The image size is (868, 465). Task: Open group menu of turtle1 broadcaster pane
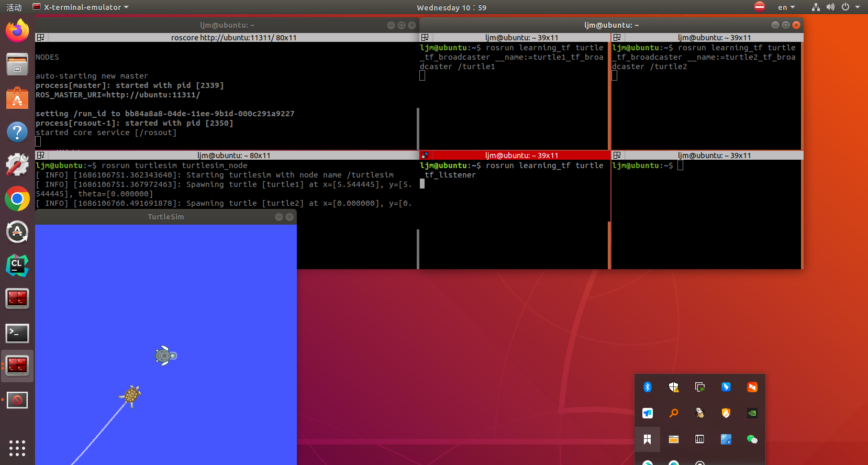tap(425, 38)
